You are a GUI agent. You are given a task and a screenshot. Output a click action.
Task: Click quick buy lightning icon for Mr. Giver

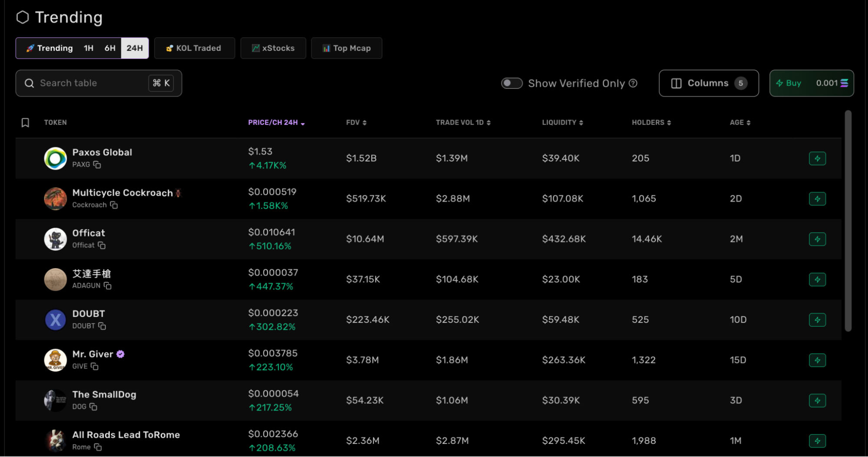pyautogui.click(x=817, y=360)
